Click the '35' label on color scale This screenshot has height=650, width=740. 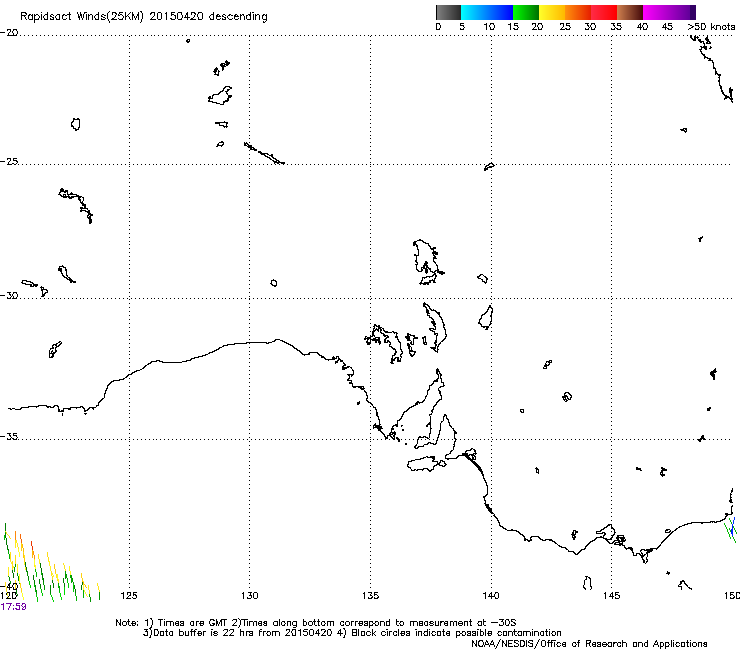coord(616,27)
